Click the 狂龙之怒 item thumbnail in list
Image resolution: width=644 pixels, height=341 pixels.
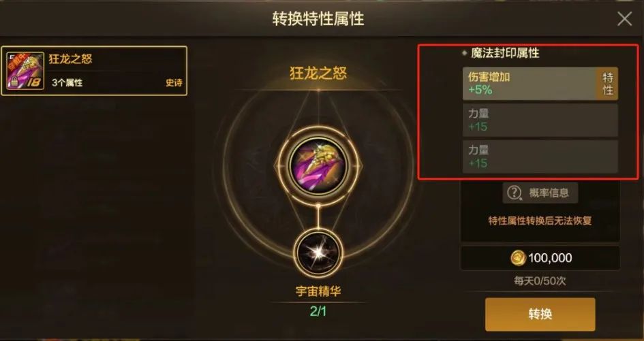point(25,71)
